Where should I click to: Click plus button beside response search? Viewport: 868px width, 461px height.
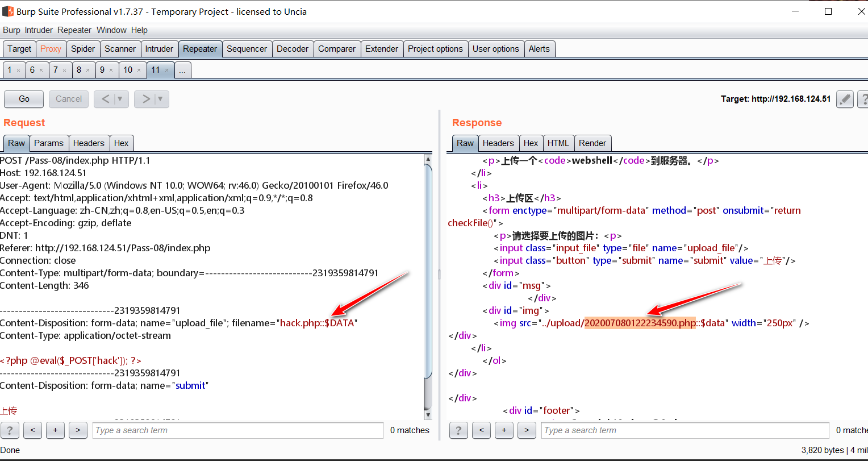(x=504, y=430)
